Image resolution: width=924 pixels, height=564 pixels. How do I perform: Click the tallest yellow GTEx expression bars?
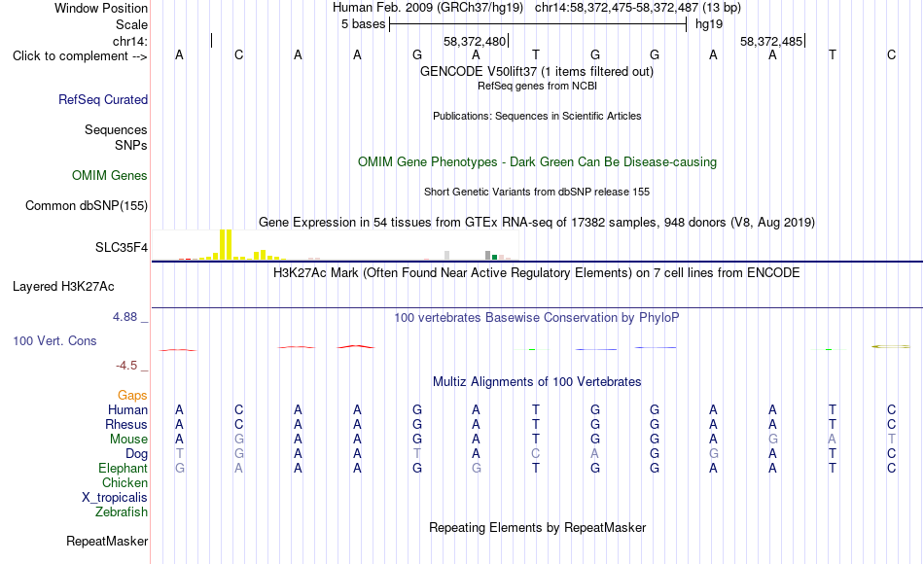click(226, 245)
